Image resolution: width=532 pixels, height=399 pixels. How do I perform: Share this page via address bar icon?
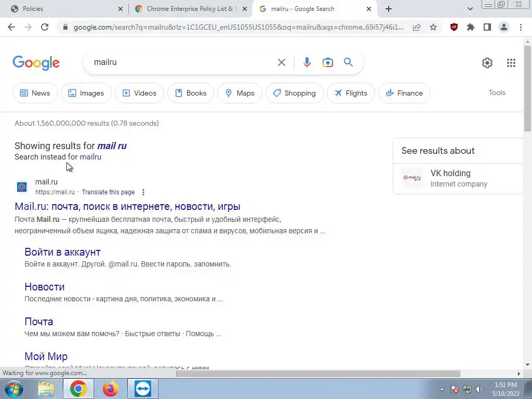tap(417, 27)
